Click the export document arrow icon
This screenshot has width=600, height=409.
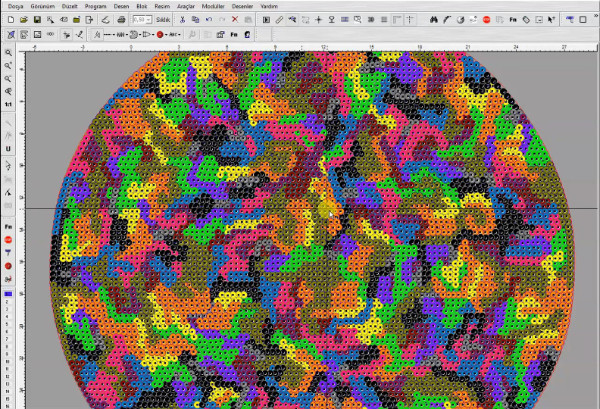89,20
